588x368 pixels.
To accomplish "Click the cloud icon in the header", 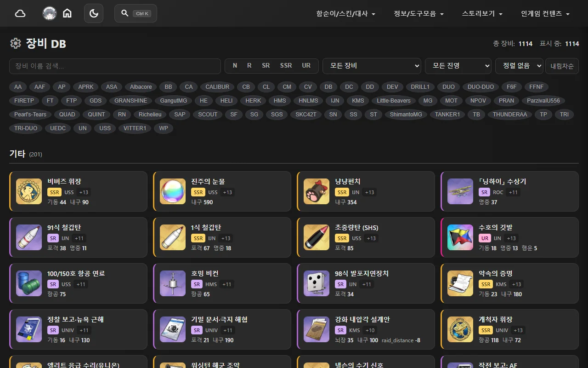I will point(20,13).
